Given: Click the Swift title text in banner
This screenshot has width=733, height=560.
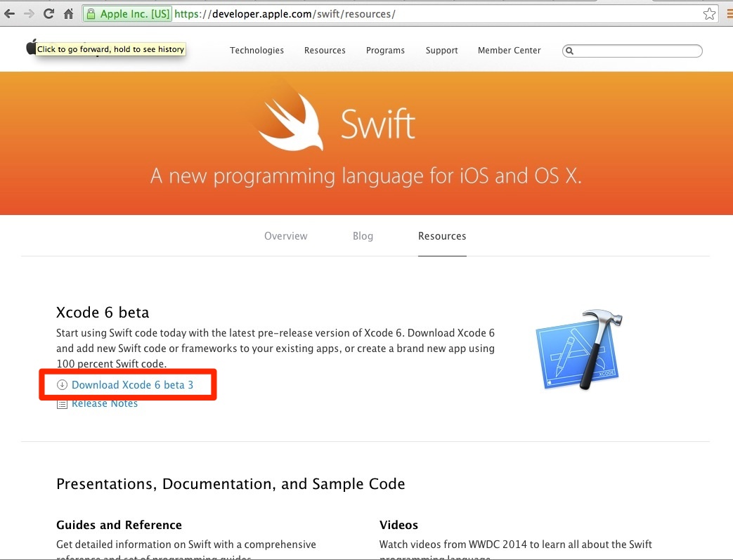Looking at the screenshot, I should click(x=377, y=124).
